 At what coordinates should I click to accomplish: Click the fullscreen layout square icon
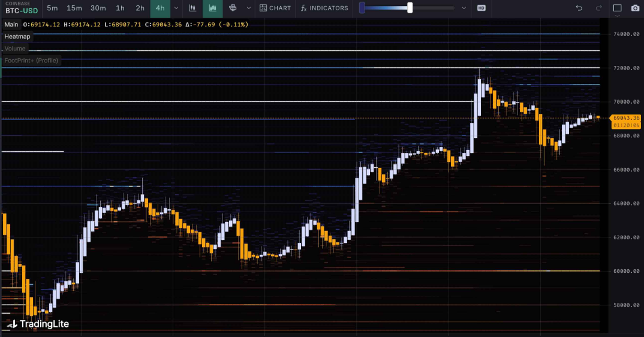click(618, 8)
